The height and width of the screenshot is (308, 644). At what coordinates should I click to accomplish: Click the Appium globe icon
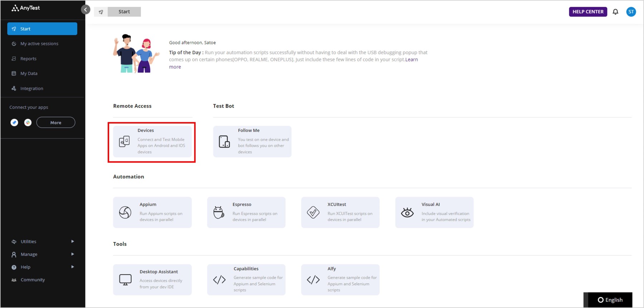[125, 212]
